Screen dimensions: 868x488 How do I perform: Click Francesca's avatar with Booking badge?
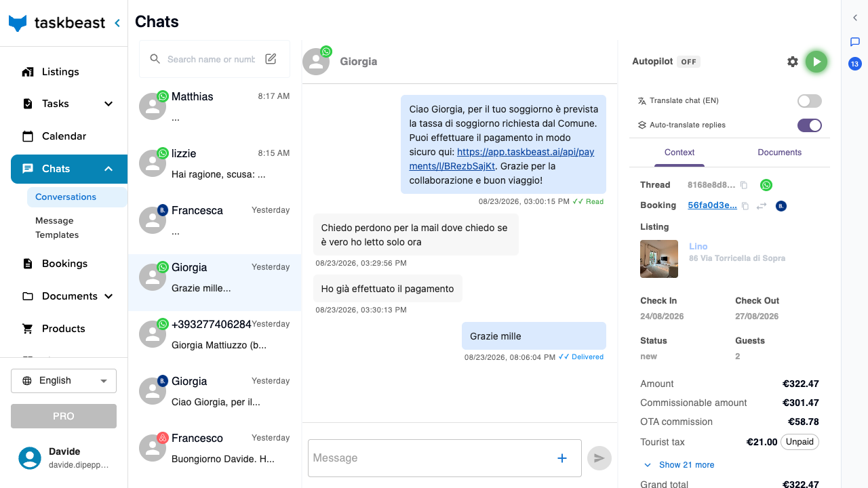tap(153, 220)
